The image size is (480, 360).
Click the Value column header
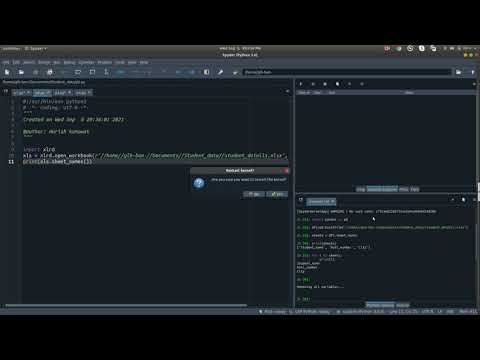(409, 92)
